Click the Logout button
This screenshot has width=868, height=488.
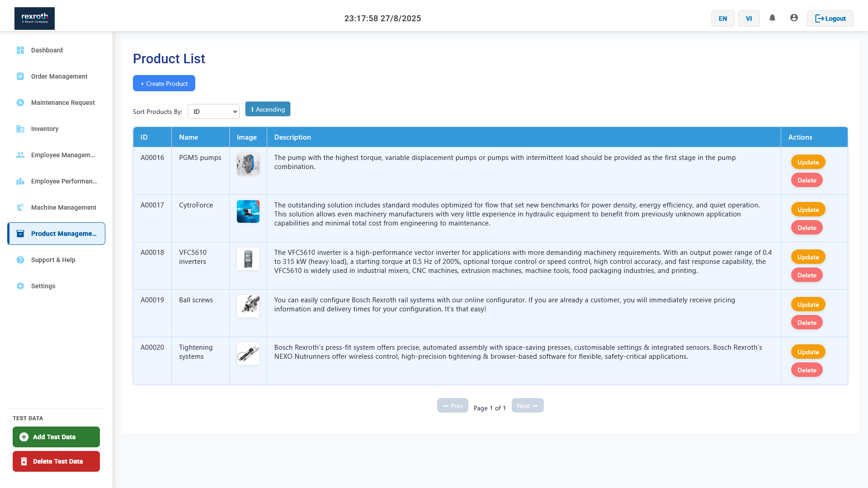(830, 19)
